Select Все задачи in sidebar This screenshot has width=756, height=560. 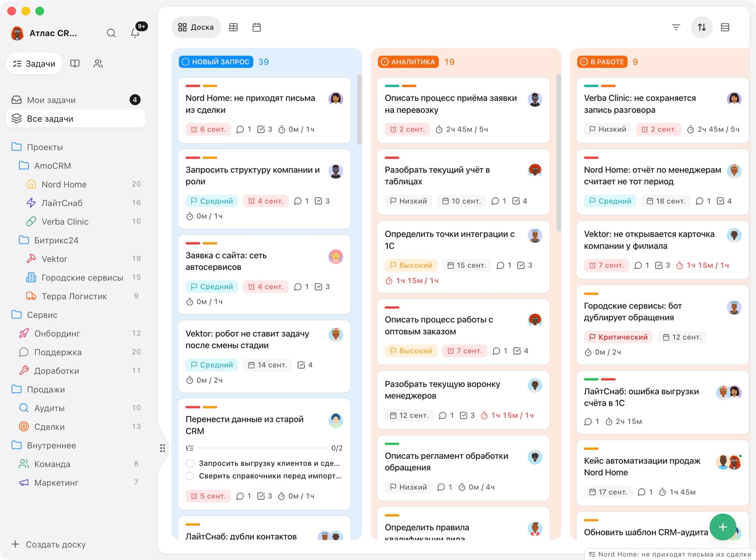point(76,119)
